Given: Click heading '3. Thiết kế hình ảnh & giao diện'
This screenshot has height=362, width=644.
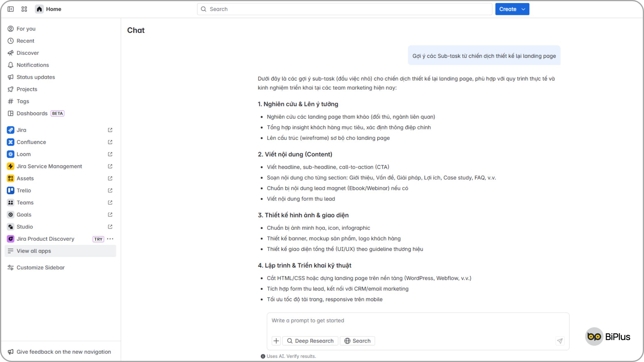Looking at the screenshot, I should click(303, 215).
